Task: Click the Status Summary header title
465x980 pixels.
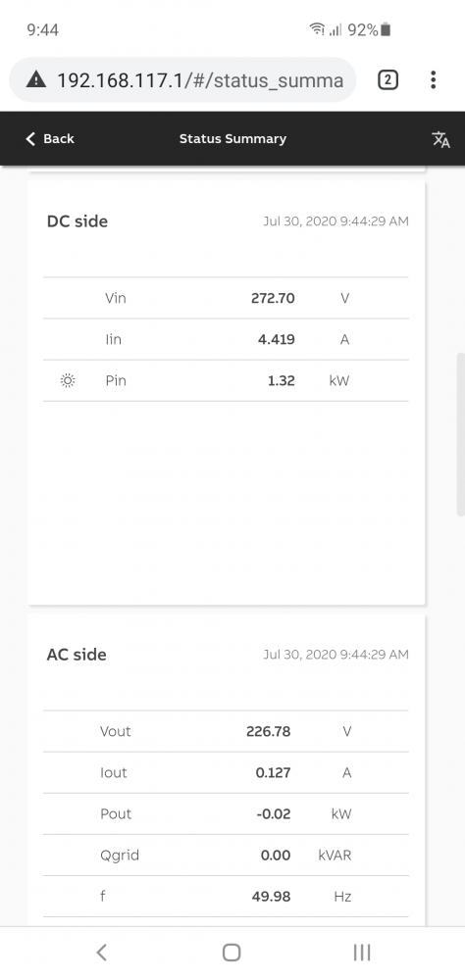Action: point(232,139)
